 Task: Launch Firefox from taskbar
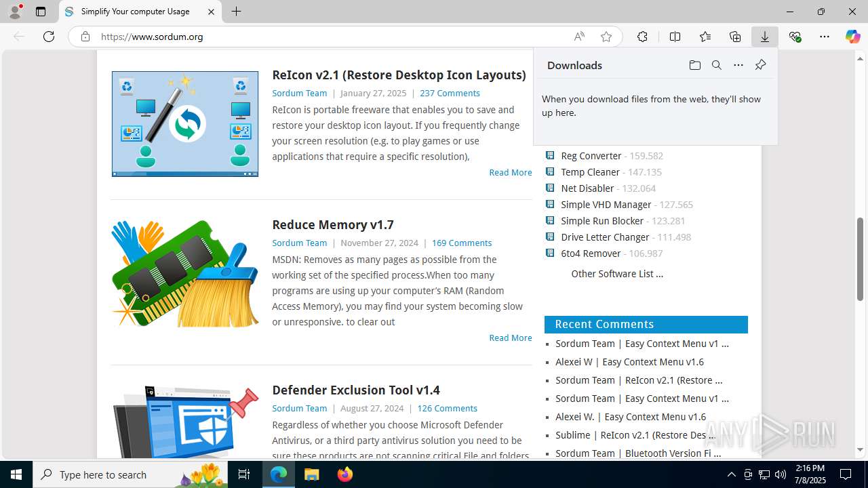click(x=344, y=474)
